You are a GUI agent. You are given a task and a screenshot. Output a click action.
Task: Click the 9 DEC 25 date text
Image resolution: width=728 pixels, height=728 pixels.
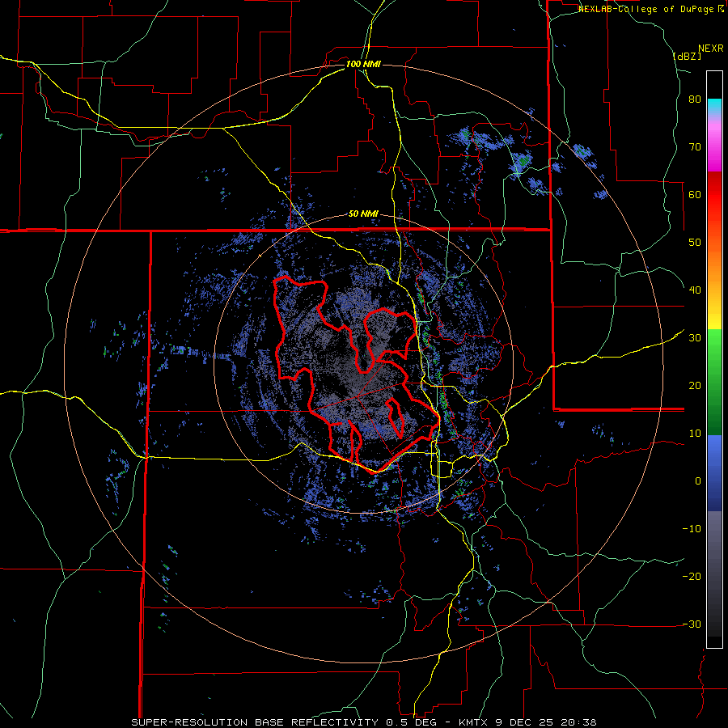click(524, 722)
